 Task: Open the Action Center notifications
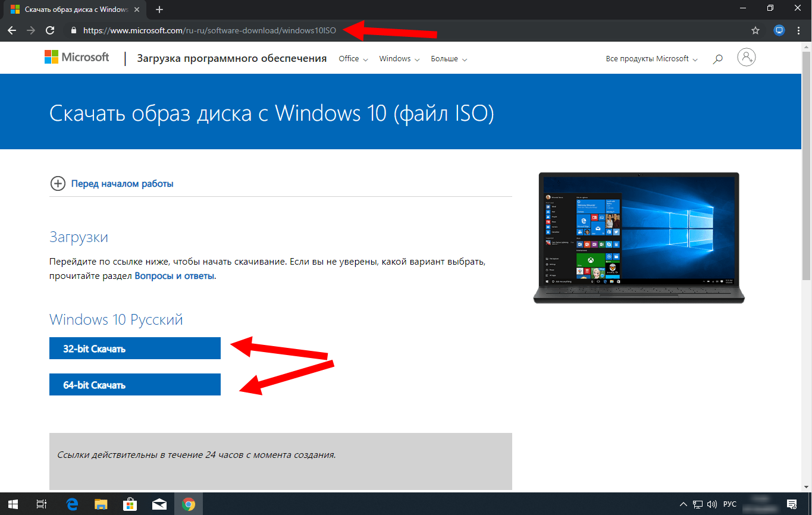tap(792, 504)
